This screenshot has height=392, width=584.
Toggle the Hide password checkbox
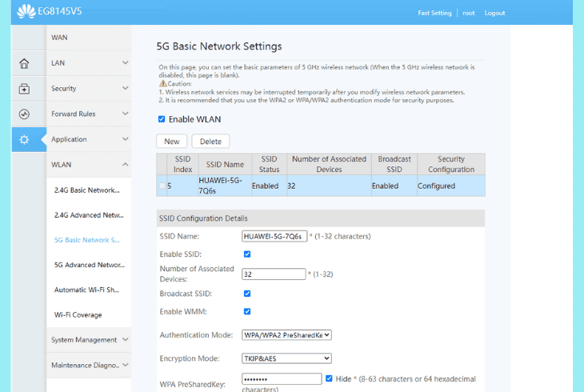tap(329, 378)
